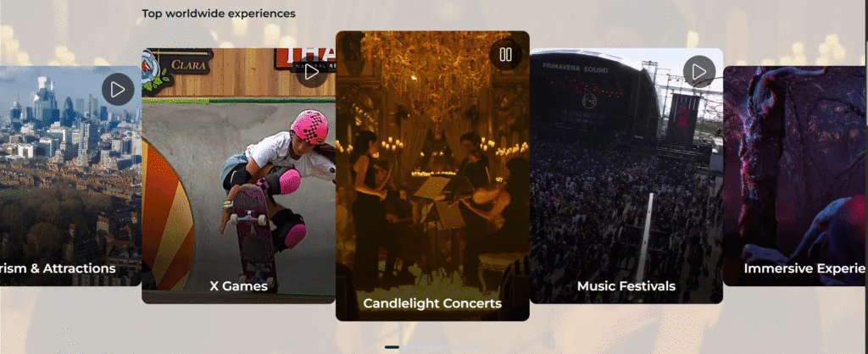868x354 pixels.
Task: Open the X Games skateboarder card
Action: tap(238, 176)
